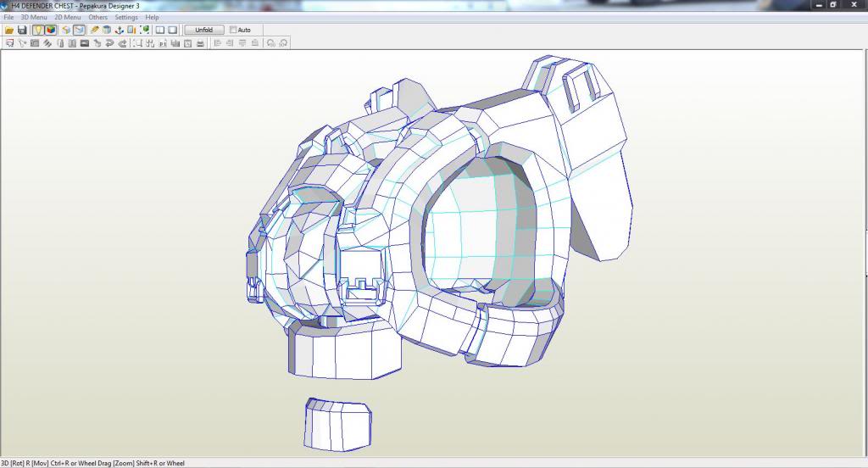Viewport: 868px width, 468px height.
Task: Click the Open file folder icon
Action: tap(9, 30)
